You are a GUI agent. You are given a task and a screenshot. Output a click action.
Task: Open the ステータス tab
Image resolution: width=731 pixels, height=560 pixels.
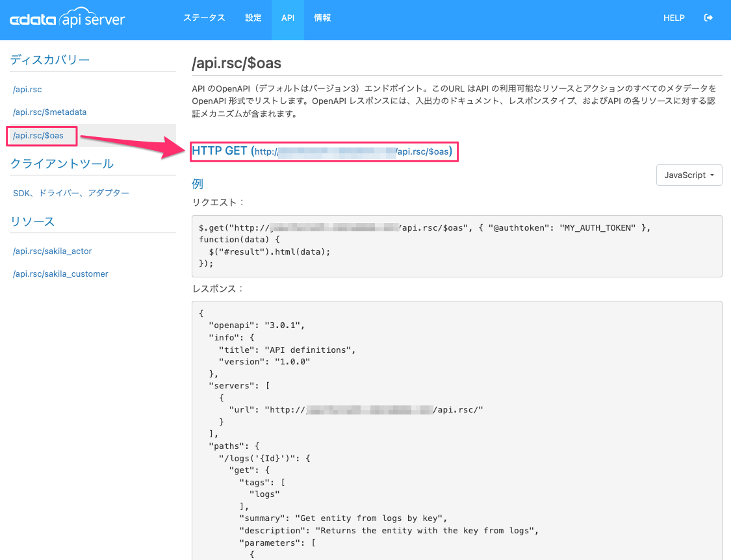click(x=204, y=18)
